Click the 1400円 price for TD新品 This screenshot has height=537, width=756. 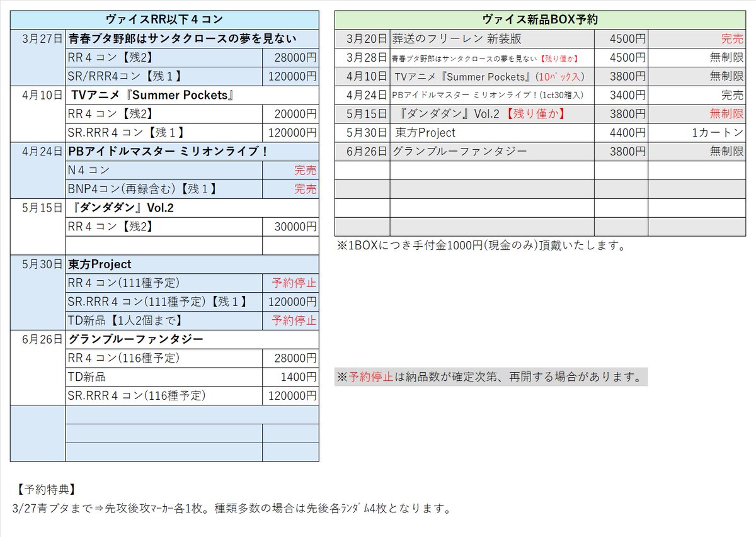click(x=290, y=377)
